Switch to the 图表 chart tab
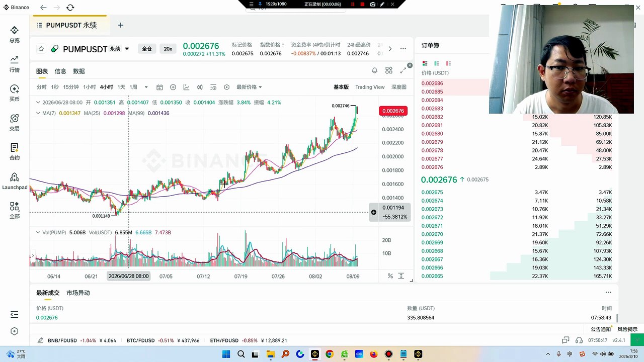Image resolution: width=644 pixels, height=362 pixels. click(42, 71)
